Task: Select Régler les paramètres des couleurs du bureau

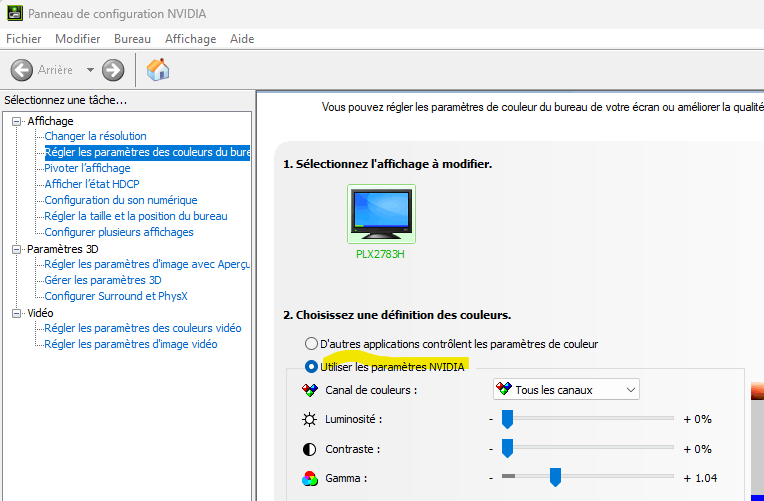Action: 147,152
